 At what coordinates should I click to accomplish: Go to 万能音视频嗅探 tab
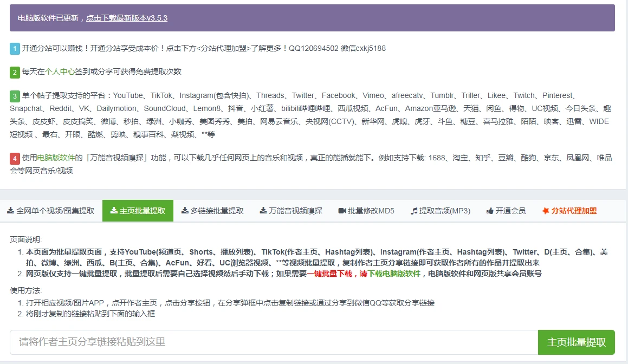[x=291, y=211]
